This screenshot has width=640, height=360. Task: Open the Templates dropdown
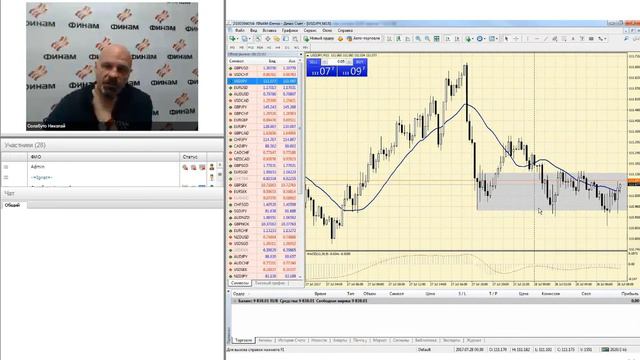(x=493, y=39)
